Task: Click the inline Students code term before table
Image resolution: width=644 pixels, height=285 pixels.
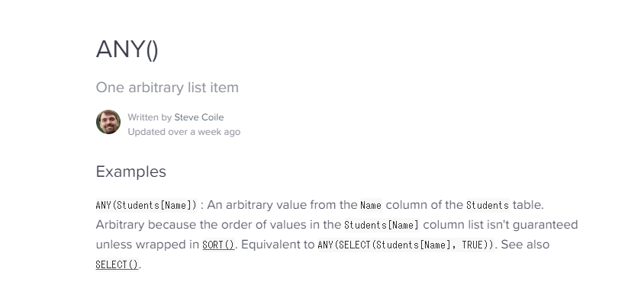Action: click(488, 205)
